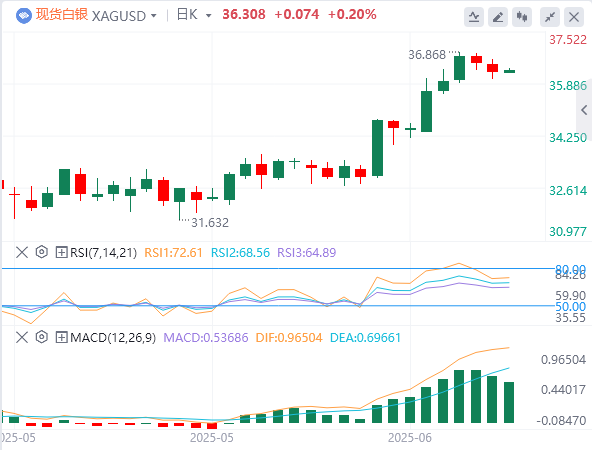Open MACD indicator settings hexagon icon
Viewport: 592px width, 450px height.
(x=42, y=337)
